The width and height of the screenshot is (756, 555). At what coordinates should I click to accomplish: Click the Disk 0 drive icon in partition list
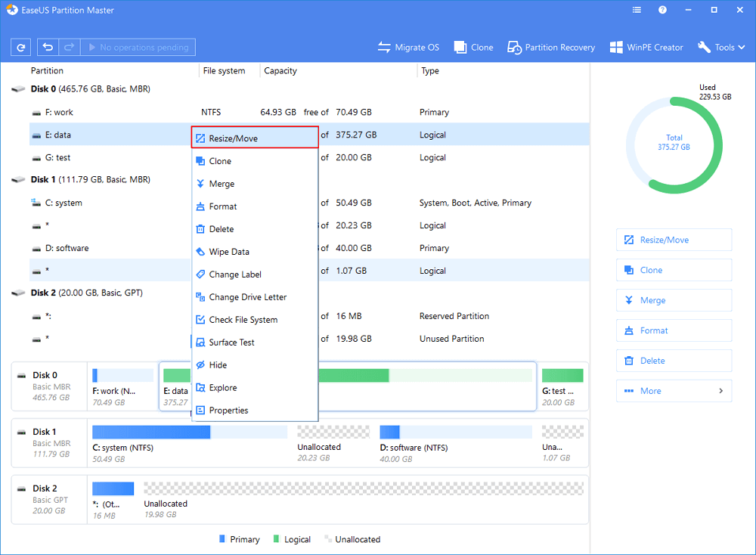(18, 89)
